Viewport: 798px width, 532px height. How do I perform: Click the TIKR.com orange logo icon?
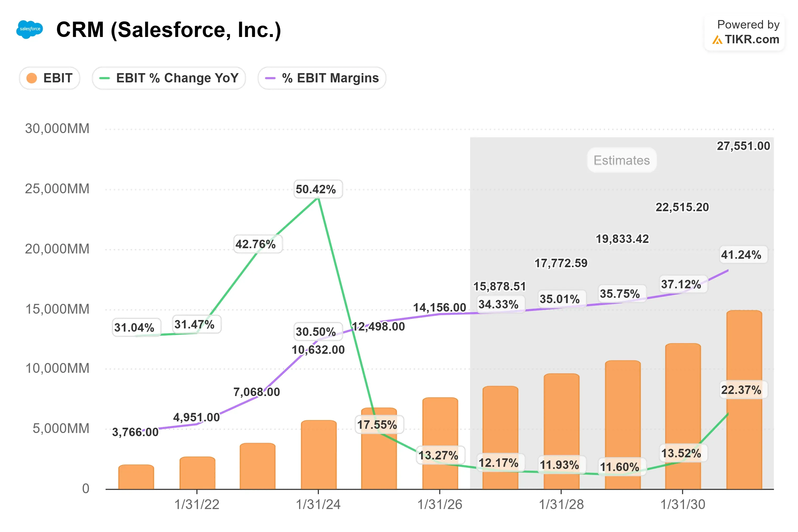coord(717,40)
